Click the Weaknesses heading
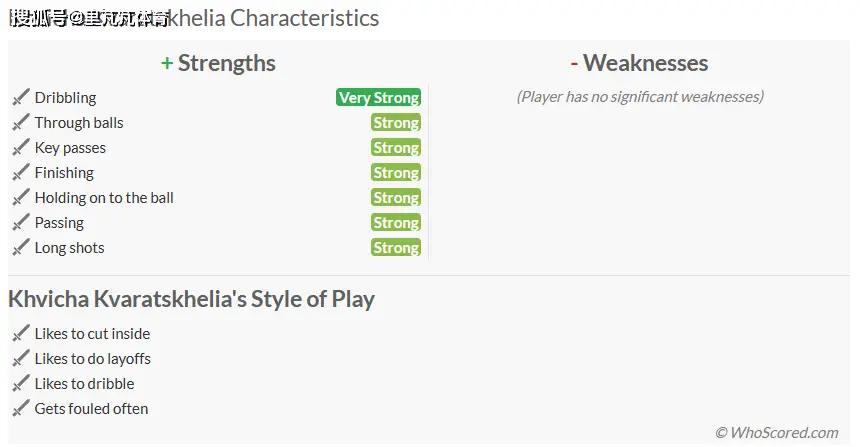 pyautogui.click(x=639, y=63)
